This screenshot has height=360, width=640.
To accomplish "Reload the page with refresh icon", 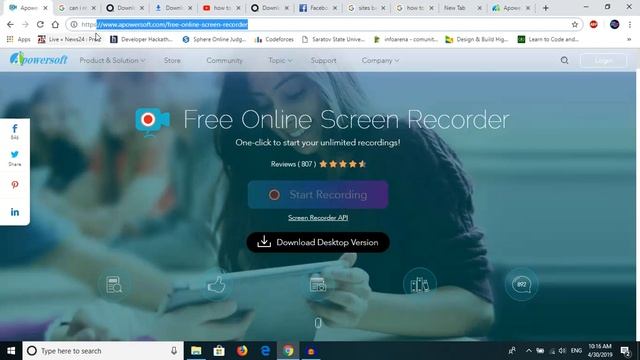I will (x=40, y=24).
